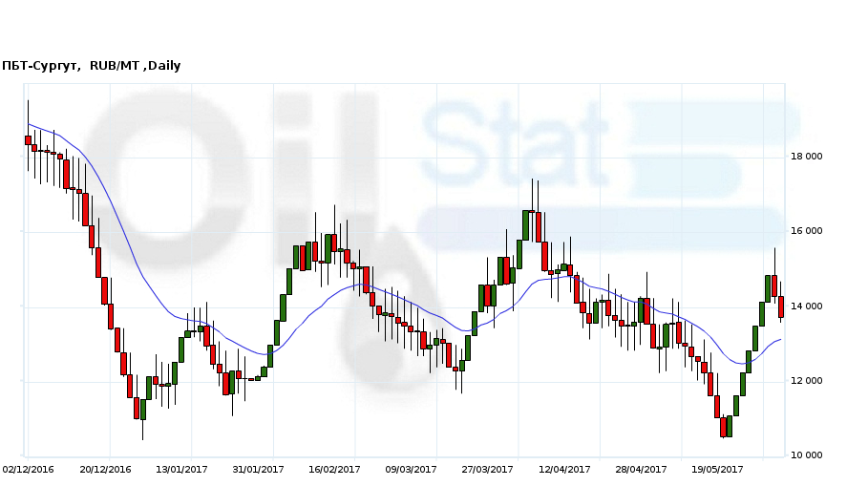Click the 16 000 price level label
868x486 pixels.
[x=806, y=231]
